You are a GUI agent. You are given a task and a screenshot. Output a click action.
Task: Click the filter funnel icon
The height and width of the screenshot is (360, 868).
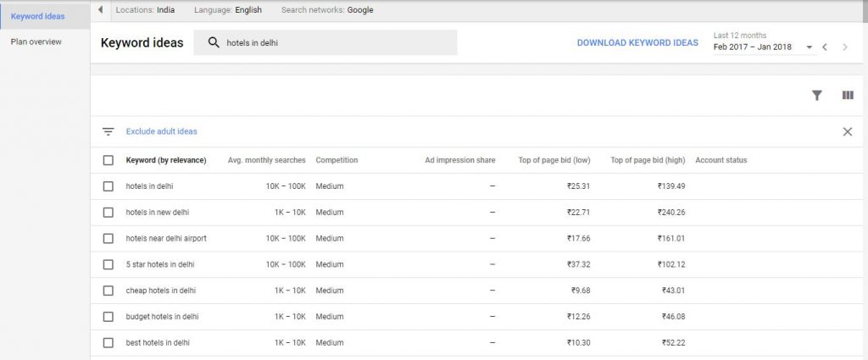(x=816, y=96)
